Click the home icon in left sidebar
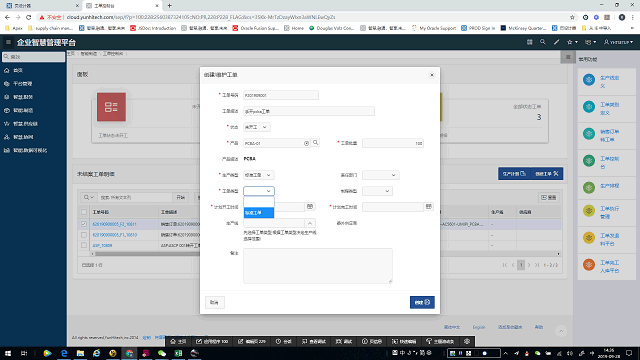Screen dimensions: 640x360 7,70
